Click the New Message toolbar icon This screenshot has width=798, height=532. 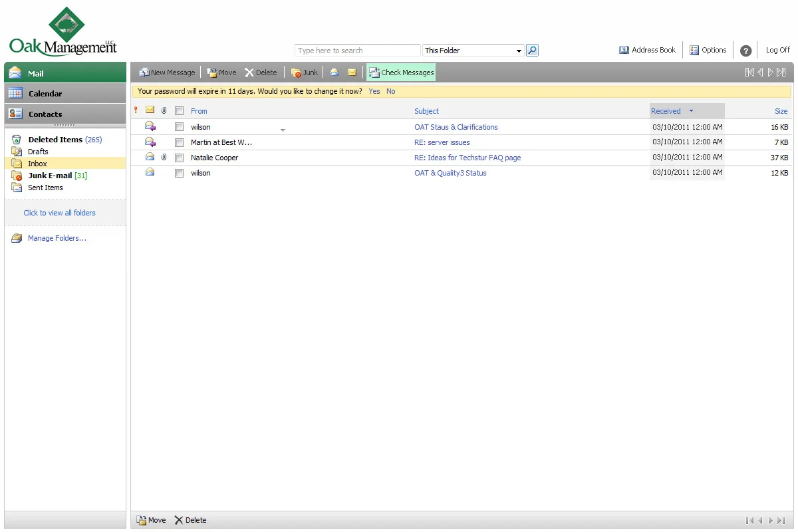(x=144, y=72)
